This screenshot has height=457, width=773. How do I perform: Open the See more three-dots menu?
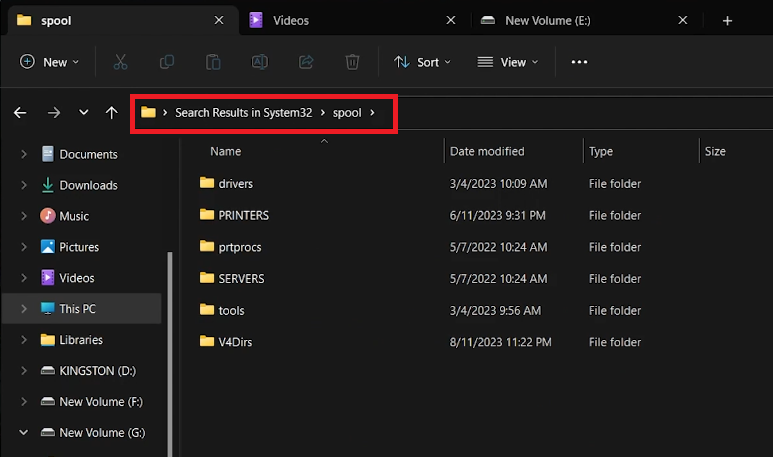point(579,62)
